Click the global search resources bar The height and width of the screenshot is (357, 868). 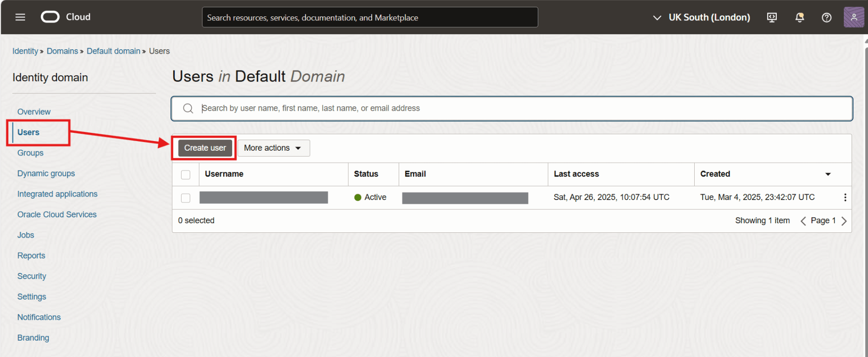point(370,17)
